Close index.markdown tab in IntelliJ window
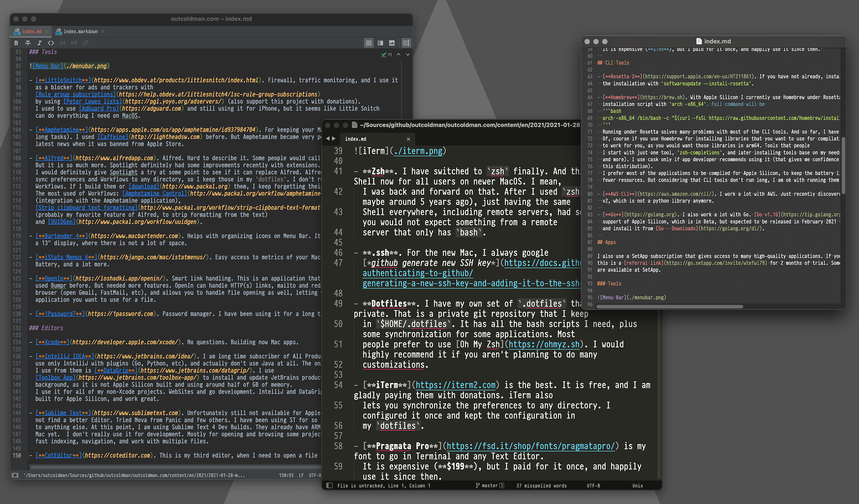Viewport: 859px width, 504px height. click(103, 31)
